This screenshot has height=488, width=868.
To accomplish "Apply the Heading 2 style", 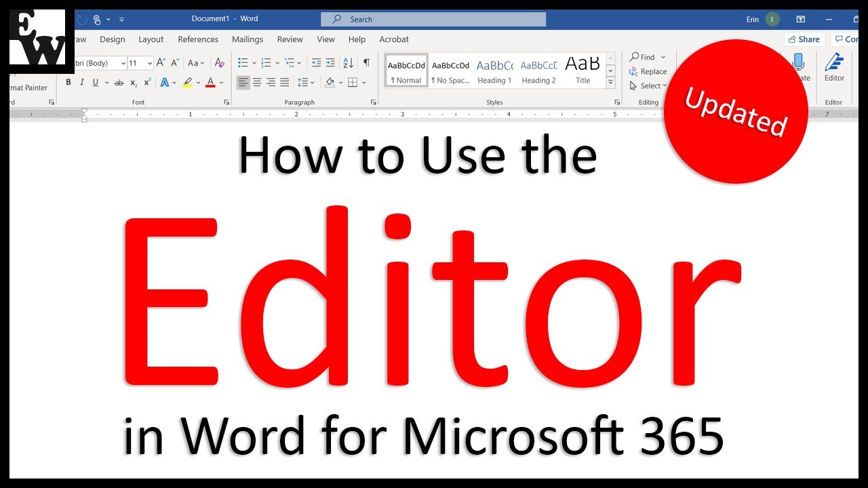I will [x=539, y=71].
